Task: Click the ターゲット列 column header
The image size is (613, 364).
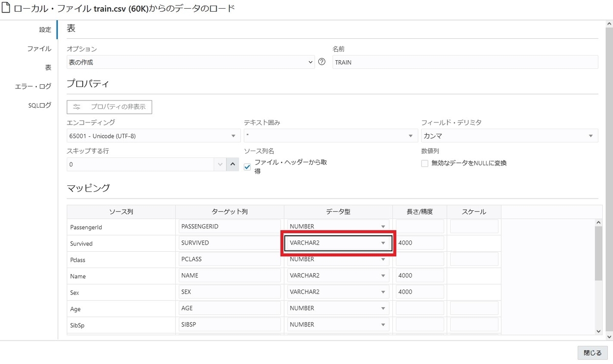Action: click(x=229, y=211)
